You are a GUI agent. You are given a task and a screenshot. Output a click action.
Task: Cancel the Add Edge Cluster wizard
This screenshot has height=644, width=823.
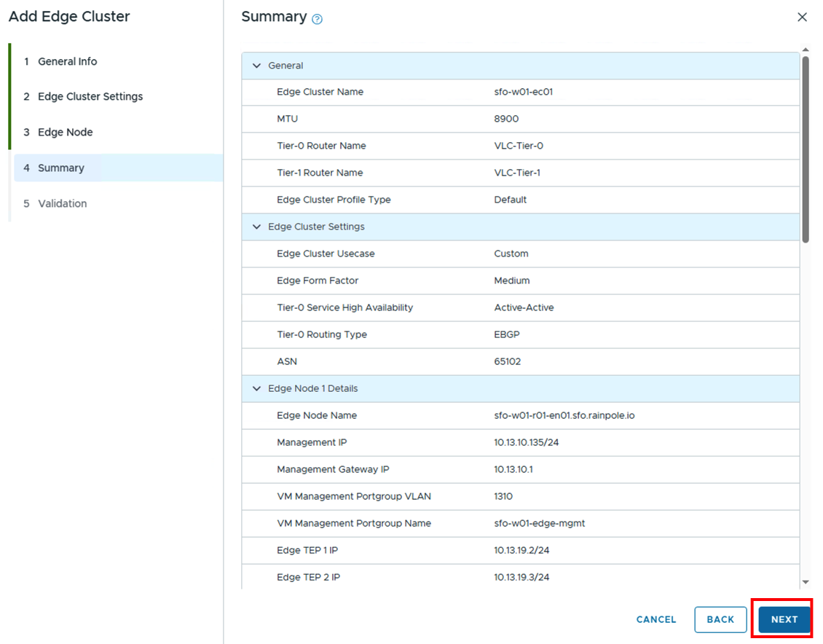click(x=655, y=619)
